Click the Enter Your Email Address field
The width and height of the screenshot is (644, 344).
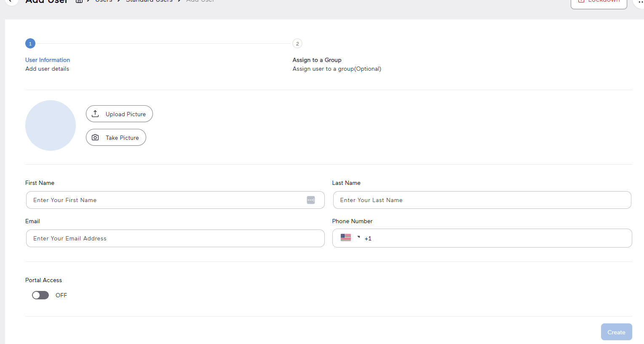coord(175,238)
